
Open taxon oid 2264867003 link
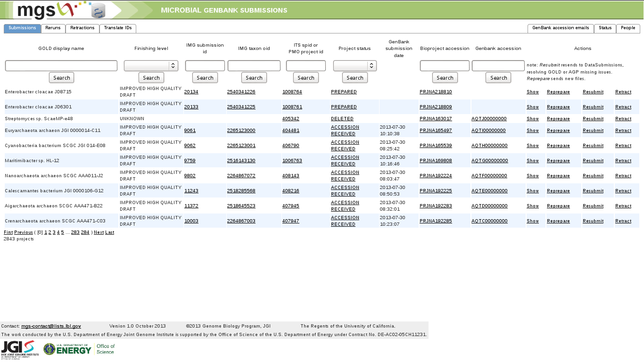tap(241, 221)
